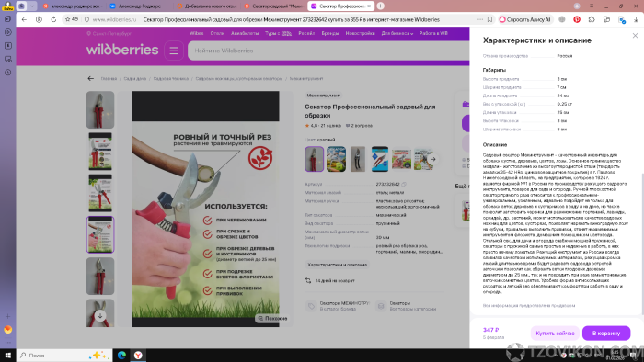Close the Характеристики и описание side panel
The height and width of the screenshot is (362, 644).
point(635,36)
